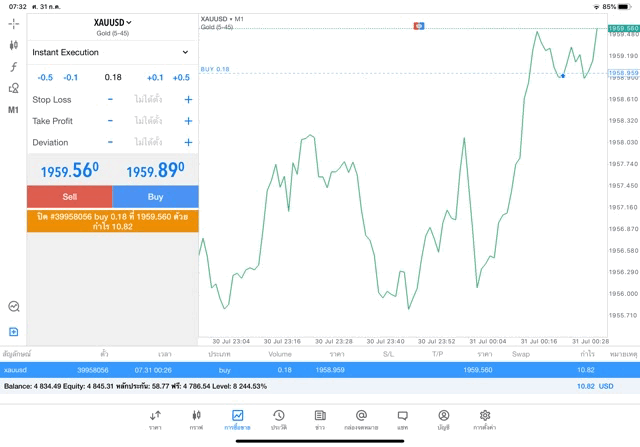The height and width of the screenshot is (447, 640).
Task: Click current price tag 1959.560 on axis
Action: pyautogui.click(x=623, y=29)
